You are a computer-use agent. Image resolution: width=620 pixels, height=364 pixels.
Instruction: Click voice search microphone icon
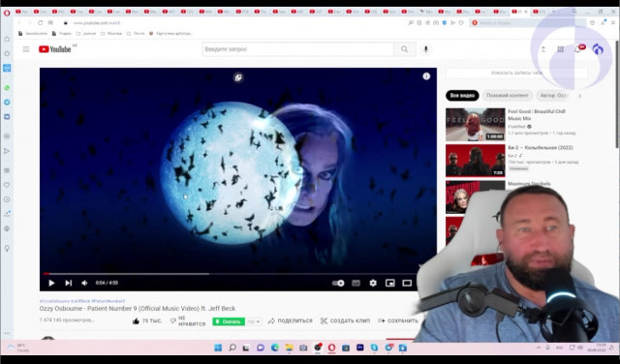point(425,49)
